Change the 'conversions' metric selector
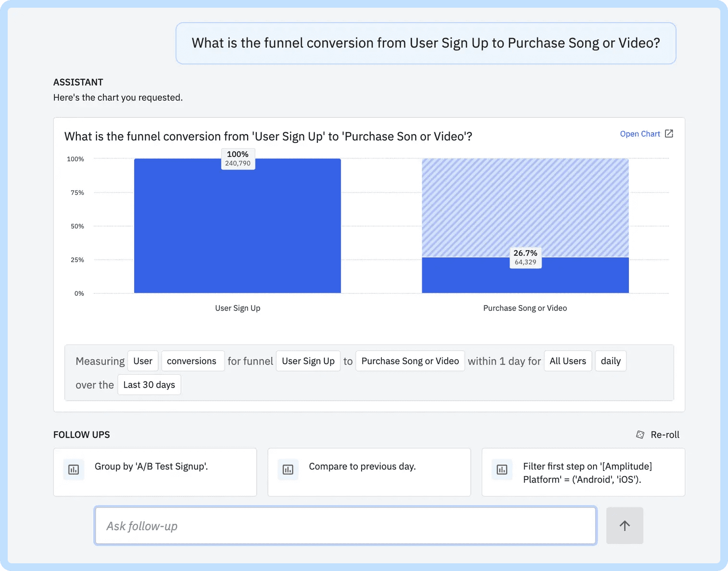The height and width of the screenshot is (571, 728). pos(192,361)
